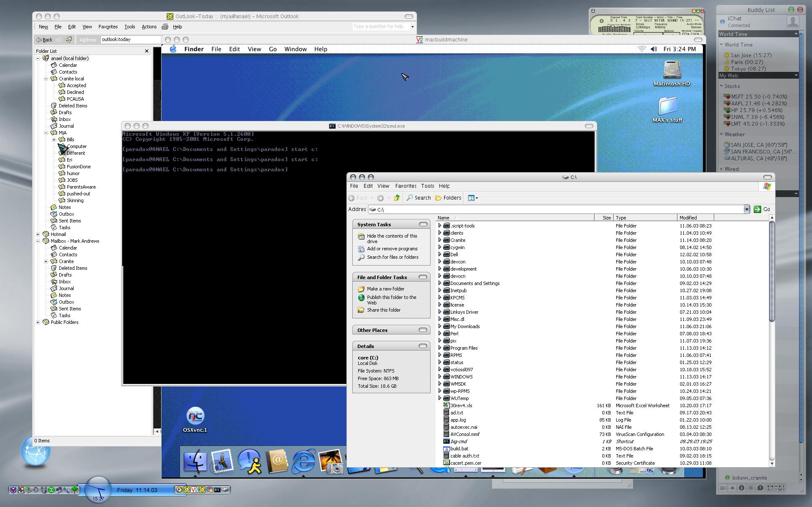Click the Search button in Explorer

419,198
